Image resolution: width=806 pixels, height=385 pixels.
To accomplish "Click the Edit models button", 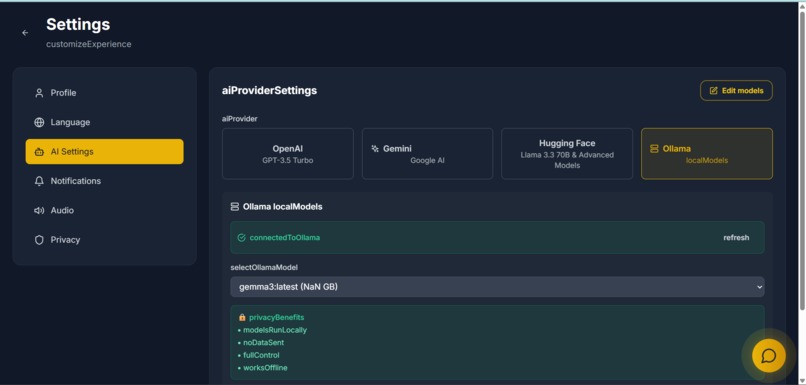I will point(736,90).
